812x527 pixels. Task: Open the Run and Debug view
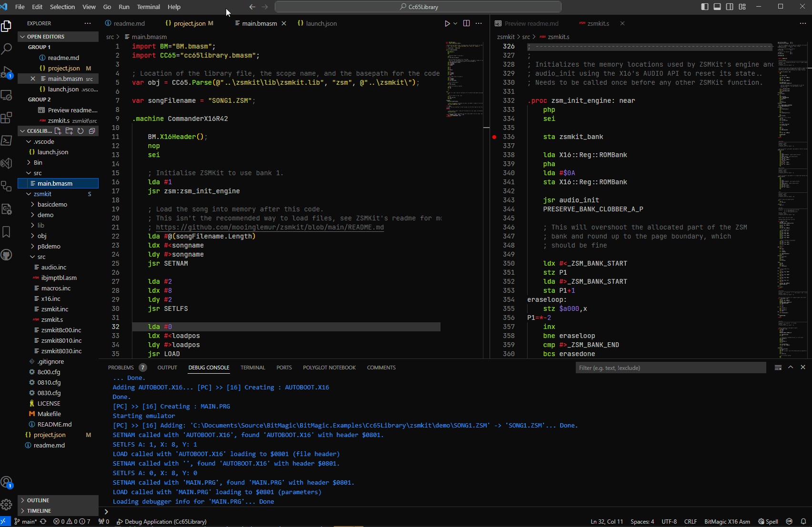[7, 72]
